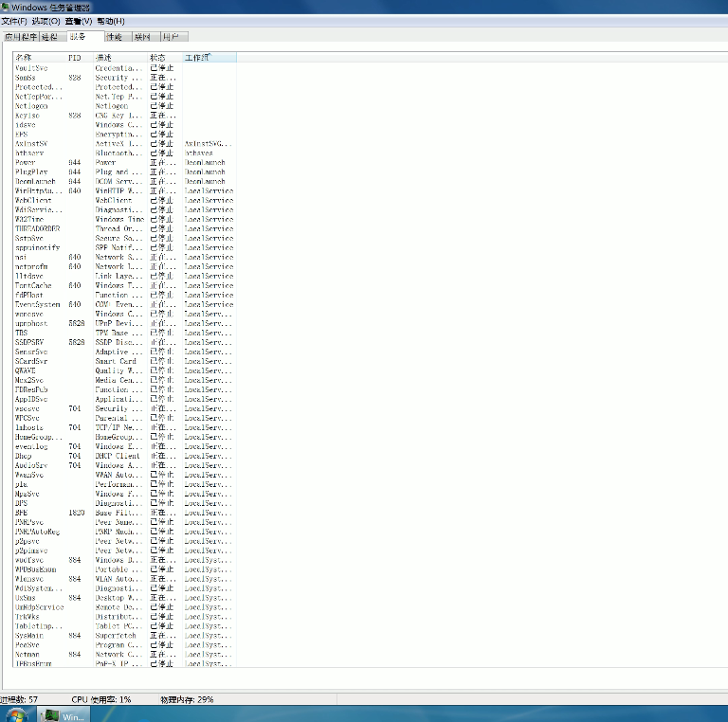This screenshot has height=722, width=728.
Task: Switch to the 应用程序 tab
Action: pyautogui.click(x=21, y=37)
